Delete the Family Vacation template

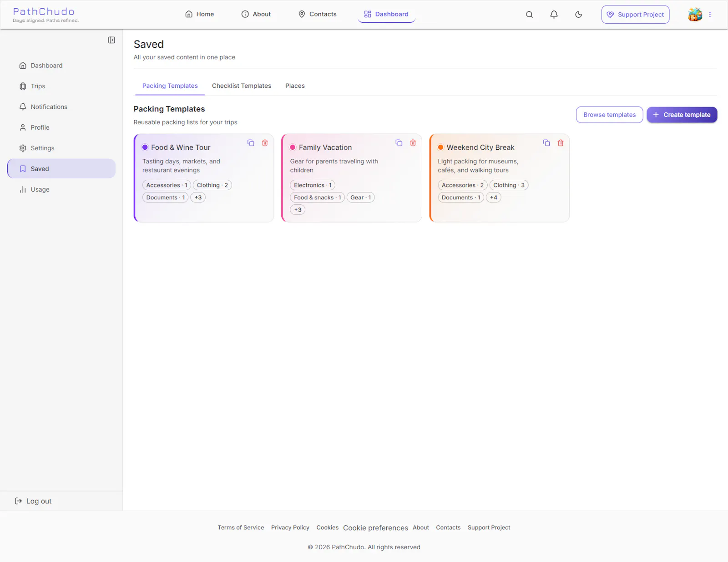[413, 143]
